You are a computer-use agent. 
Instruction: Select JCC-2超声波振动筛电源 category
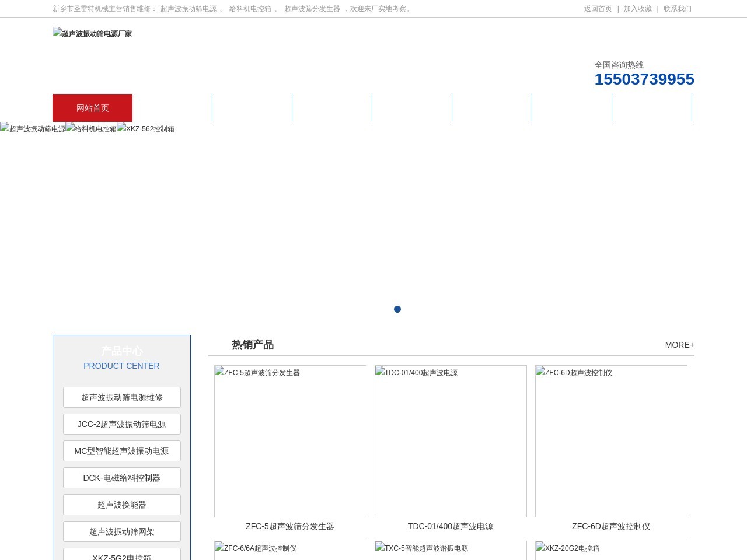(x=121, y=424)
